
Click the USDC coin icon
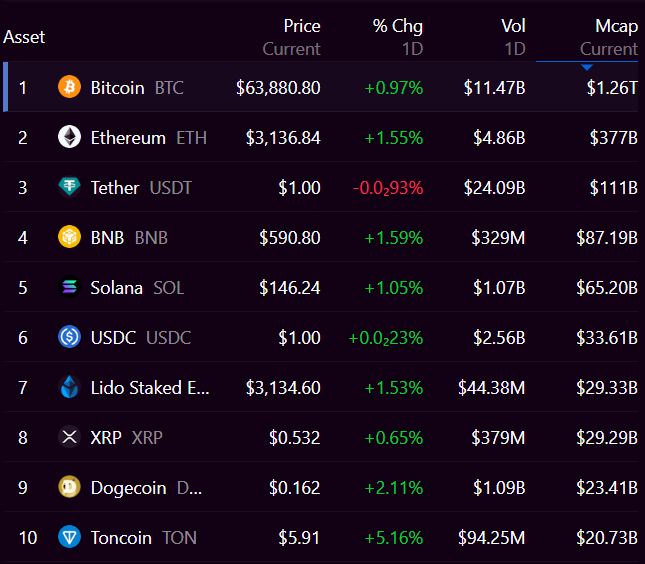pyautogui.click(x=69, y=337)
